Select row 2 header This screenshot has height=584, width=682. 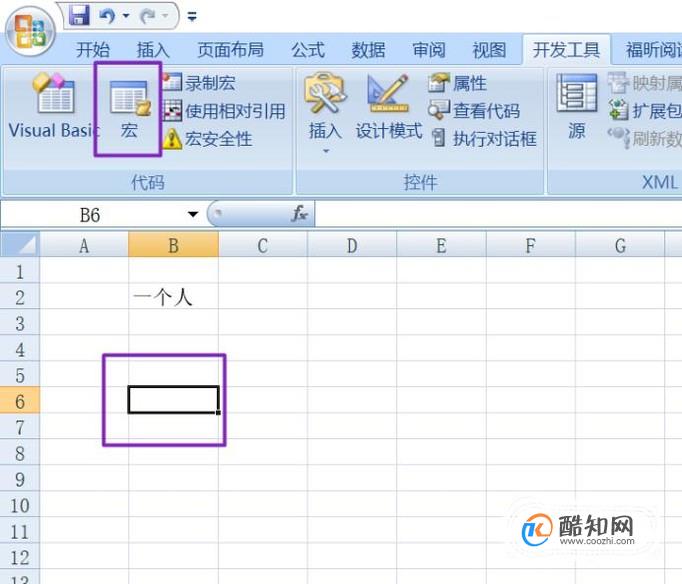point(20,297)
